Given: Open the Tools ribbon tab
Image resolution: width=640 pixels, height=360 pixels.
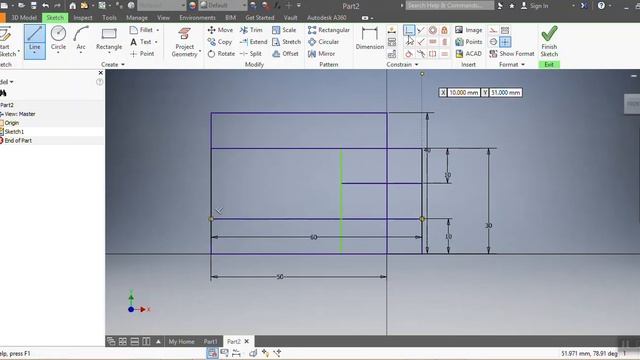Looking at the screenshot, I should point(109,18).
